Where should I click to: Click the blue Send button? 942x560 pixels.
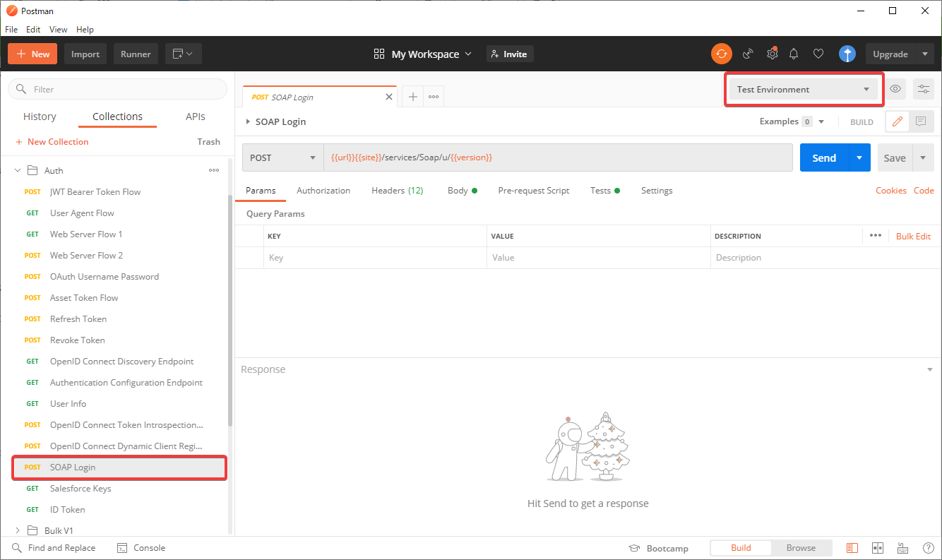tap(824, 157)
